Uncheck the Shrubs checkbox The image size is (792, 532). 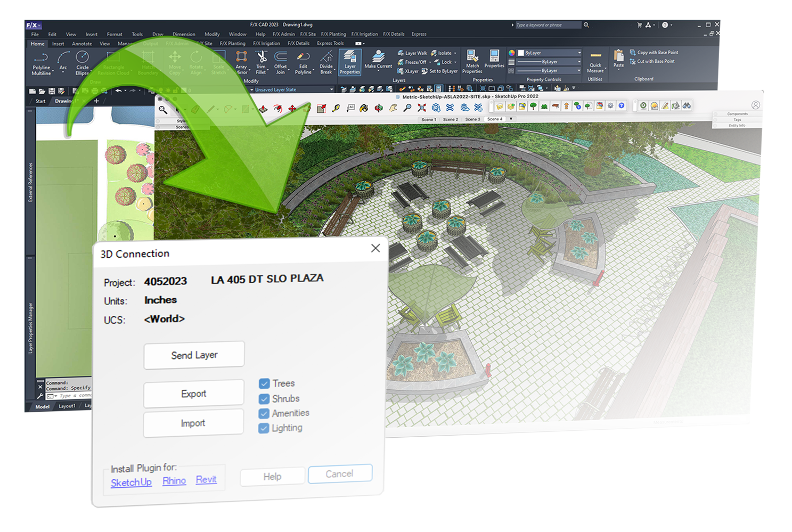point(264,399)
